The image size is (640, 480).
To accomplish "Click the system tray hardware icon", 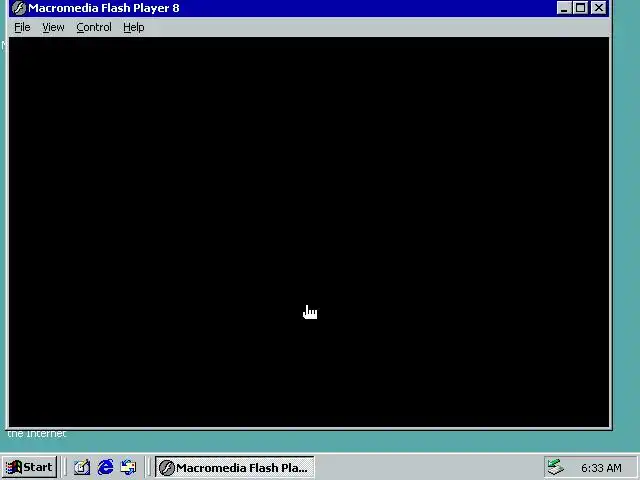I will tap(555, 467).
